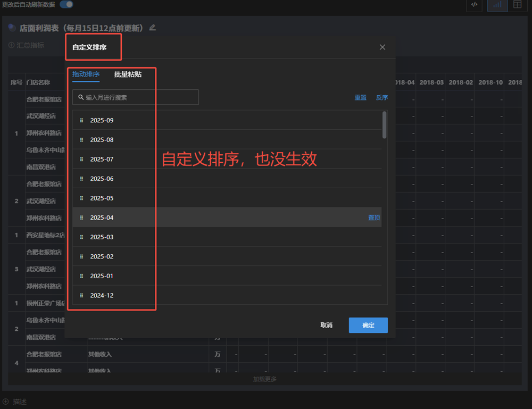This screenshot has height=409, width=532.
Task: Click drag handle icon for 2024-12
Action: click(81, 296)
